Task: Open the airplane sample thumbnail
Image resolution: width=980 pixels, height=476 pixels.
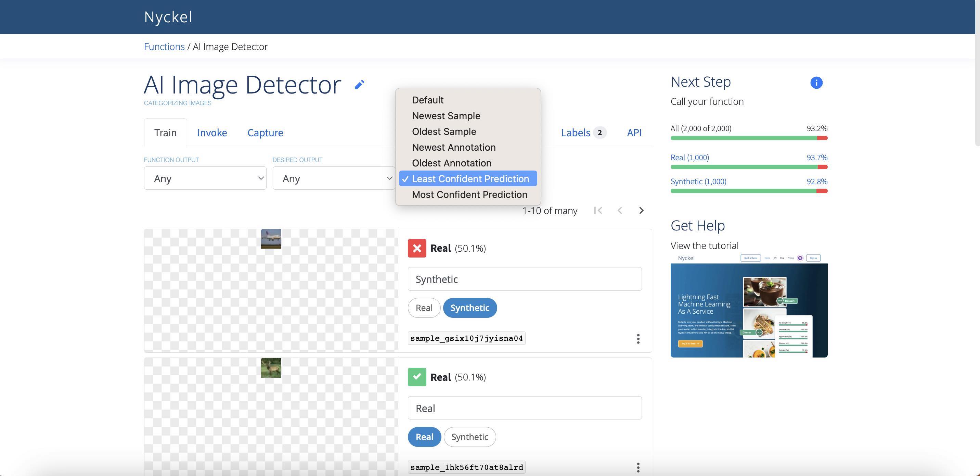Action: tap(271, 239)
